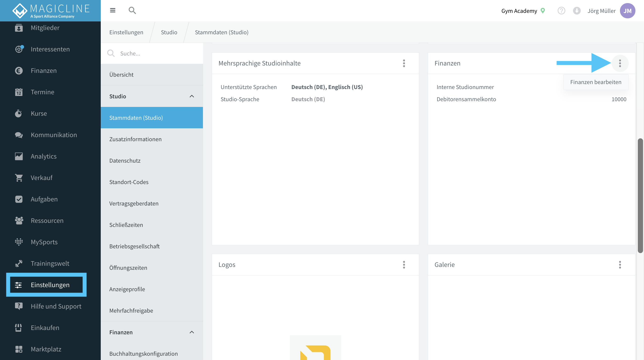Click the Debitorensammelkonto value 10000
This screenshot has width=644, height=360.
619,99
